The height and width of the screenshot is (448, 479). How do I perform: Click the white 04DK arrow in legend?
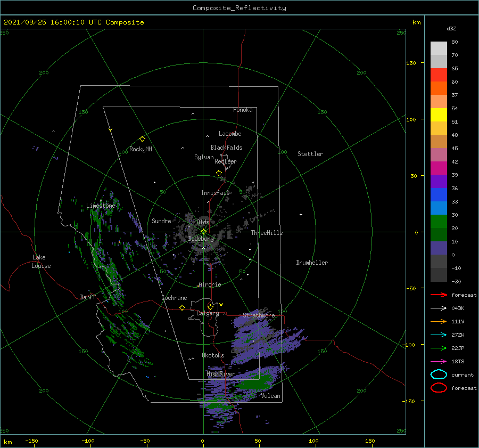tap(439, 308)
